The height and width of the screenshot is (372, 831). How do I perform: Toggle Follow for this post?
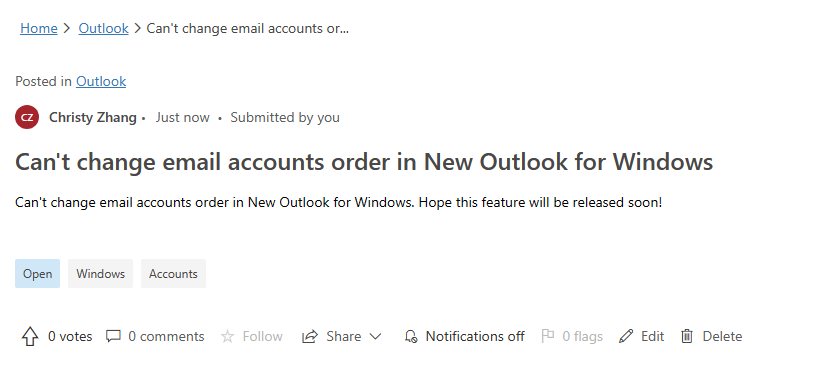pyautogui.click(x=252, y=336)
